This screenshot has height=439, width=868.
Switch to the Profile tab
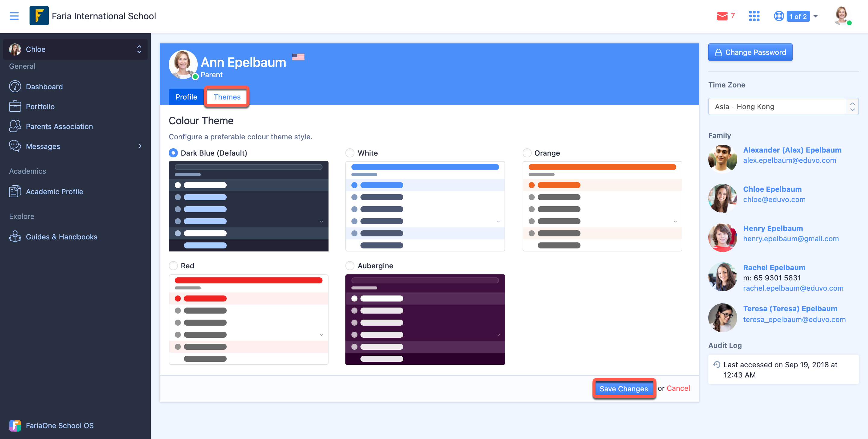(186, 97)
